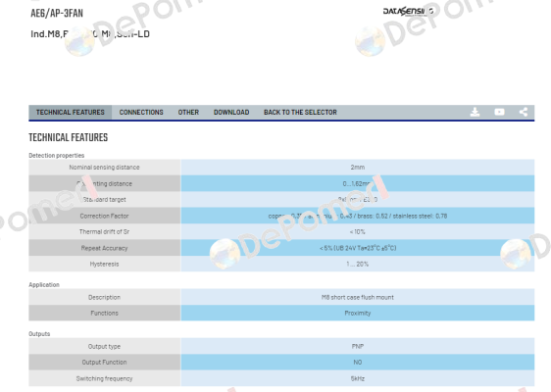Go to the Download tab

[231, 113]
